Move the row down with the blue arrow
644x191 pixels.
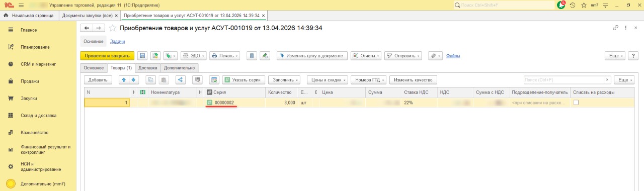[x=133, y=79]
